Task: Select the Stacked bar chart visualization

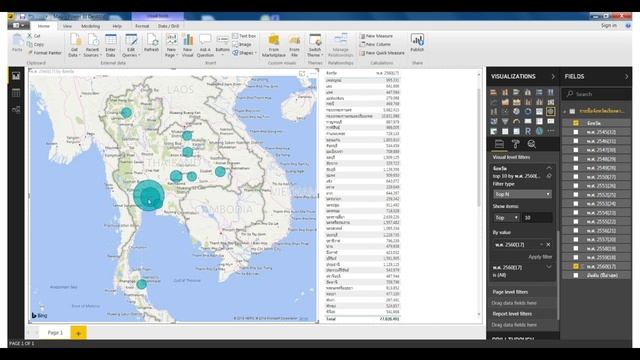Action: [494, 92]
